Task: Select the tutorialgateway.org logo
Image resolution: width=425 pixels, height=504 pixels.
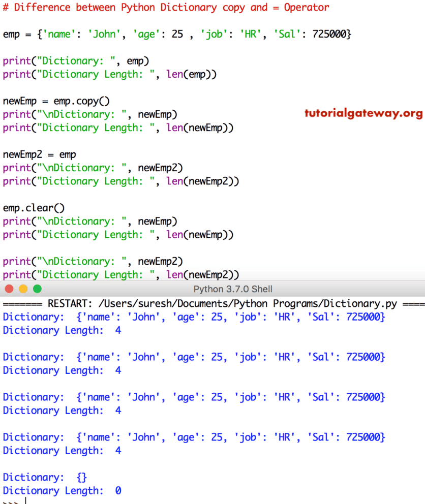Action: (363, 113)
